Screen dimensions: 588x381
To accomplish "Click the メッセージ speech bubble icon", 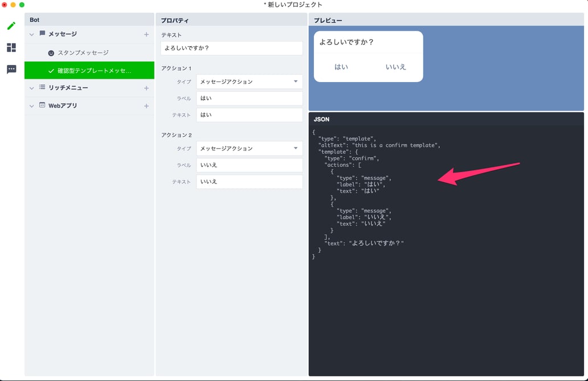I will 44,34.
